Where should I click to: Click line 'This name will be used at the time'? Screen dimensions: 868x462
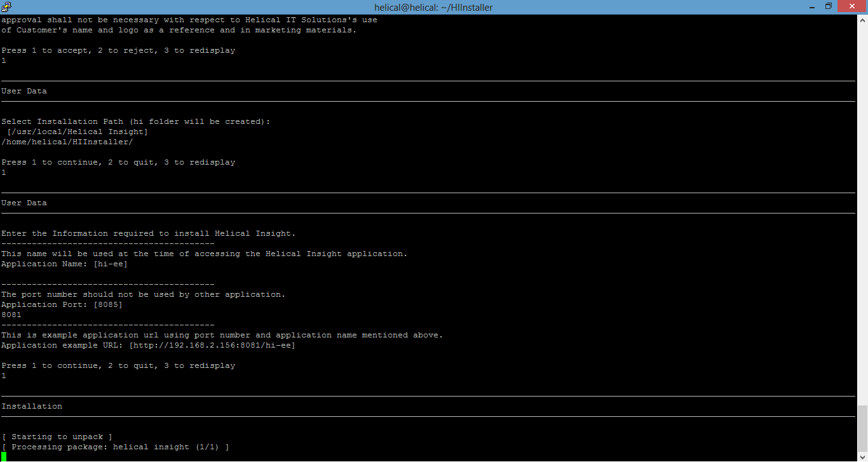pos(205,254)
